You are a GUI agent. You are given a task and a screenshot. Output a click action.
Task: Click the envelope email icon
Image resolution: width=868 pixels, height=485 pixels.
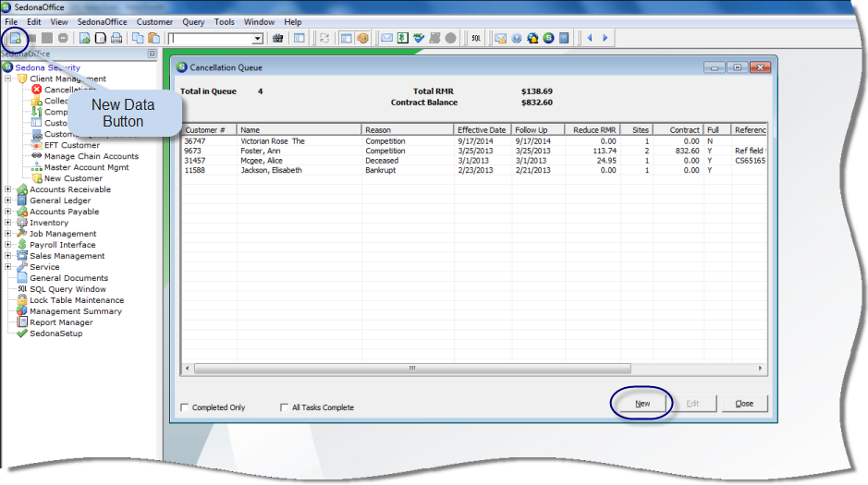[387, 38]
